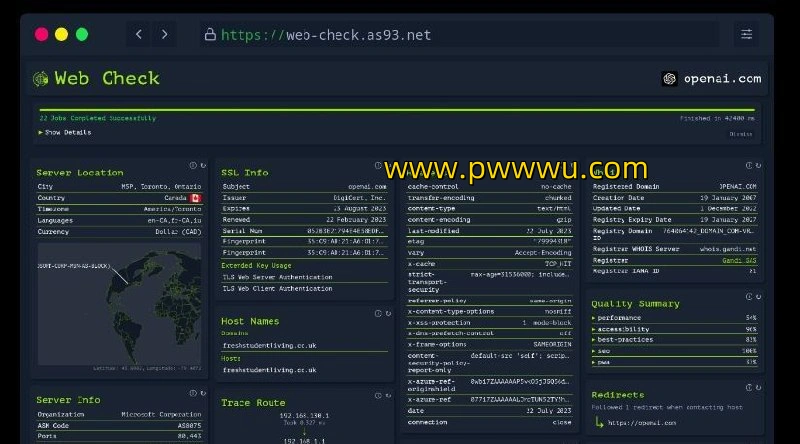Viewport: 800px width, 444px height.
Task: Open info icon on Whois domain card
Action: [748, 165]
